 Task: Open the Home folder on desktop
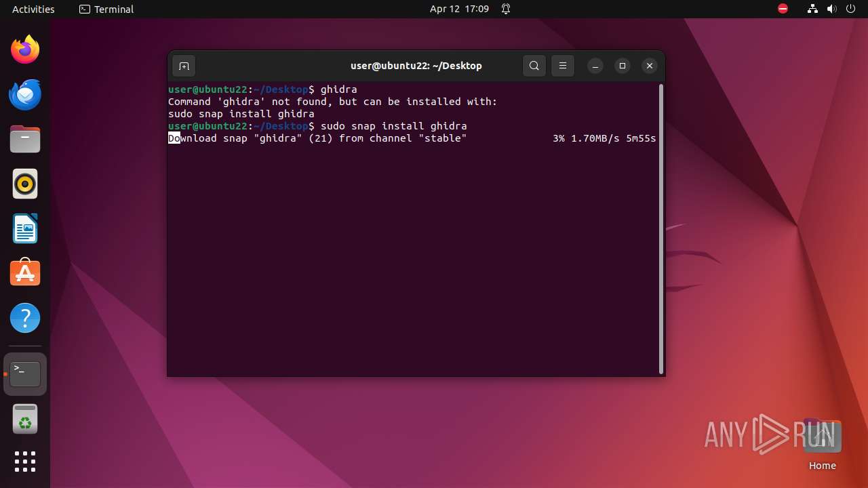[822, 446]
